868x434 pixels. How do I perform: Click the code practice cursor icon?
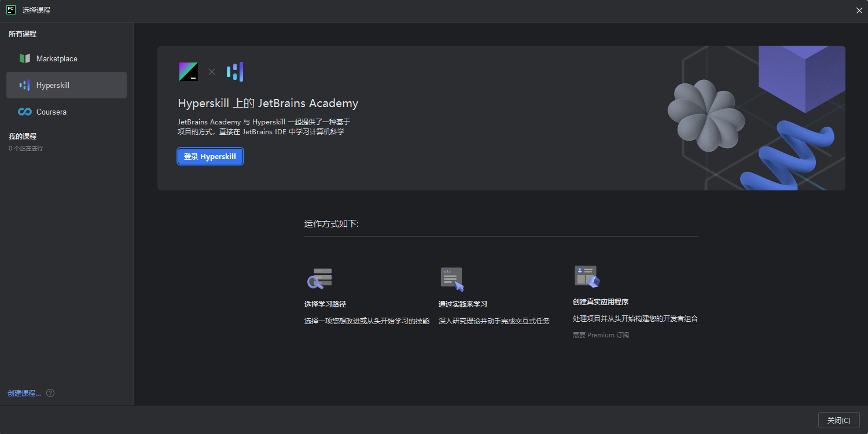(x=452, y=279)
